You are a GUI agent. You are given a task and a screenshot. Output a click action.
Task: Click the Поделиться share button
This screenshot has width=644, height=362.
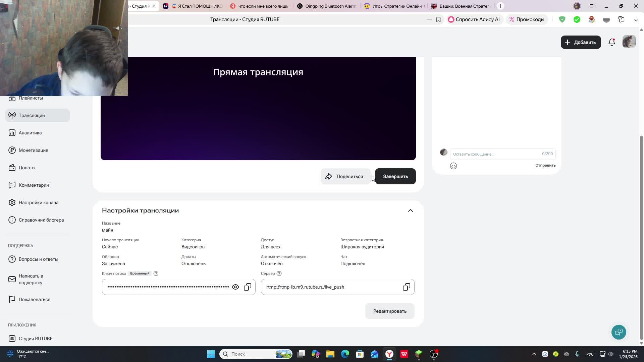point(345,176)
